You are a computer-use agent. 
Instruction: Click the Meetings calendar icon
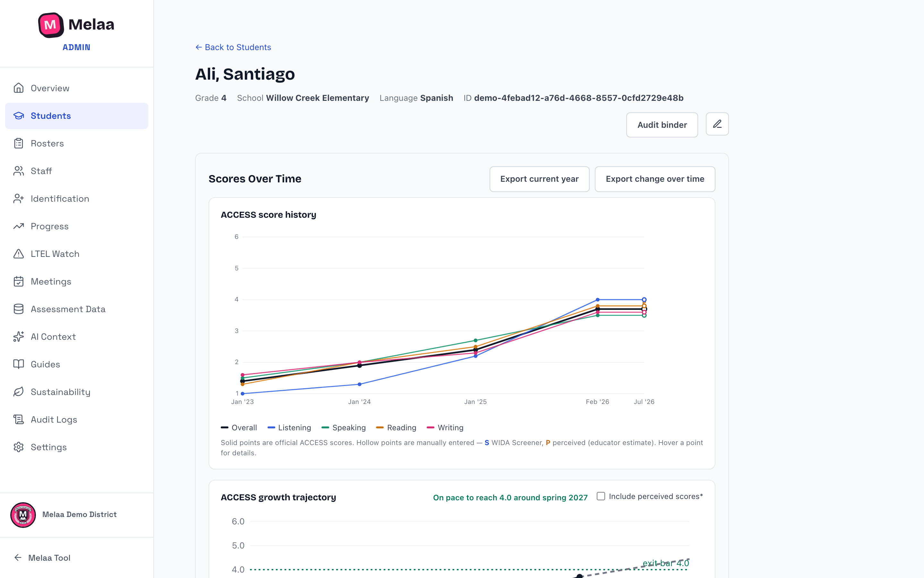18,281
